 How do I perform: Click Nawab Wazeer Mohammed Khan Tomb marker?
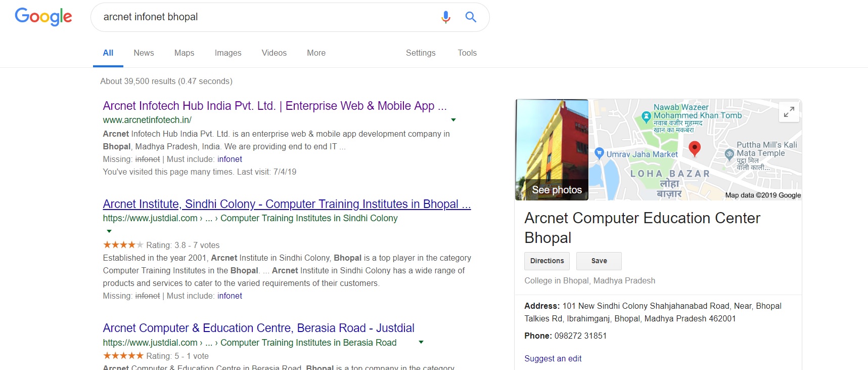[646, 117]
